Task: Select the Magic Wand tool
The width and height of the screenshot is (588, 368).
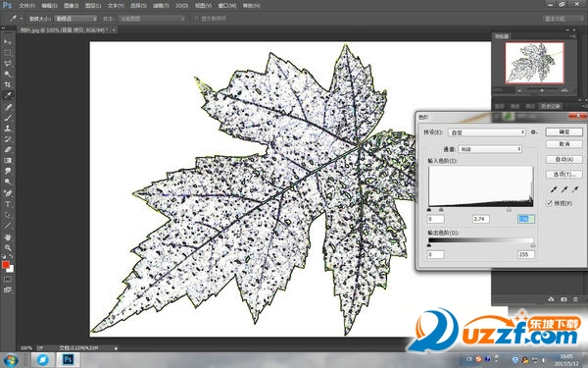Action: pos(8,74)
